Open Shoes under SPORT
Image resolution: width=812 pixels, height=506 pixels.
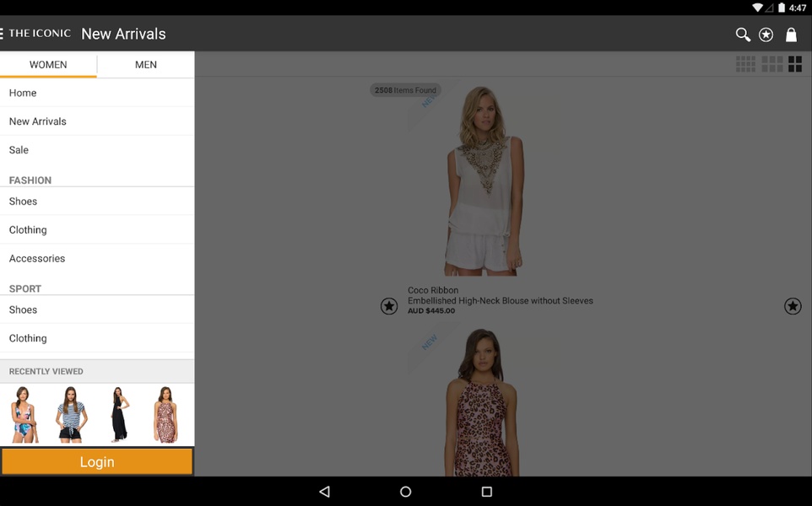click(x=97, y=310)
